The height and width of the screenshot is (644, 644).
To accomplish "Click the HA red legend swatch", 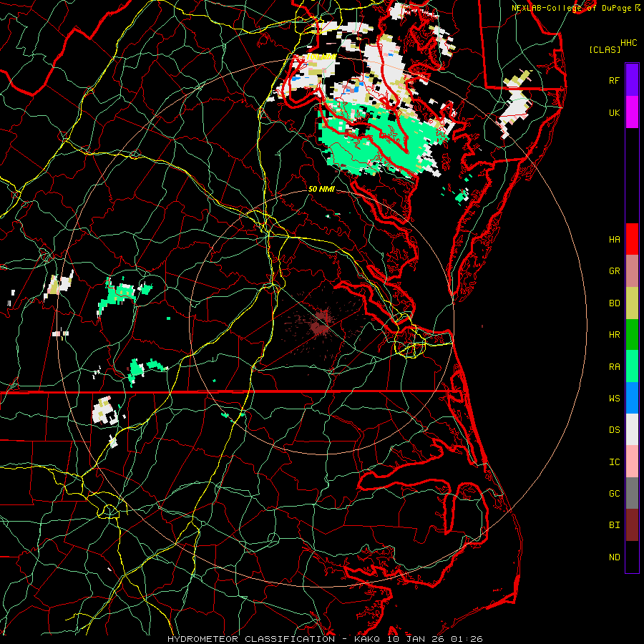I will 632,239.
